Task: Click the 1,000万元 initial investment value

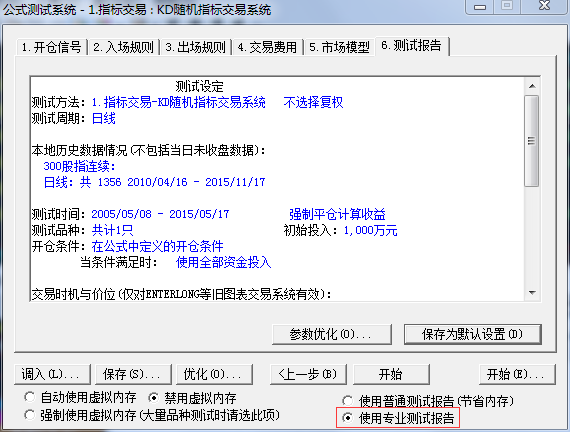Action: tap(370, 230)
